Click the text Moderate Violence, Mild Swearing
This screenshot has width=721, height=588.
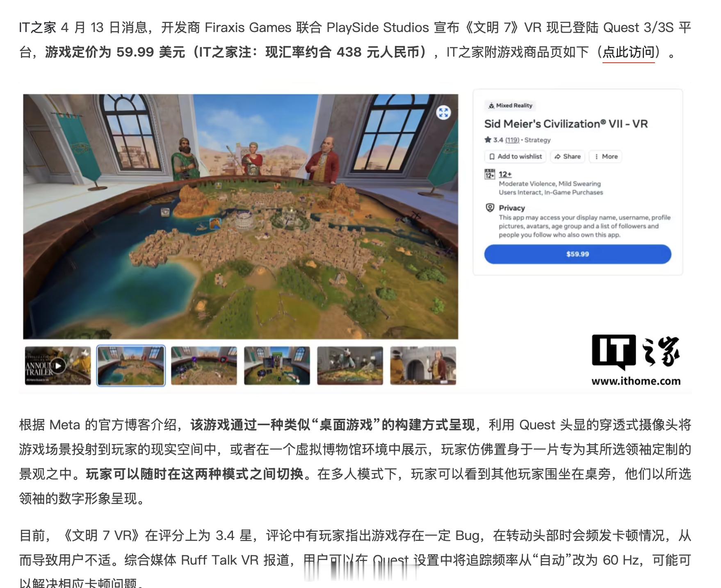pos(550,184)
